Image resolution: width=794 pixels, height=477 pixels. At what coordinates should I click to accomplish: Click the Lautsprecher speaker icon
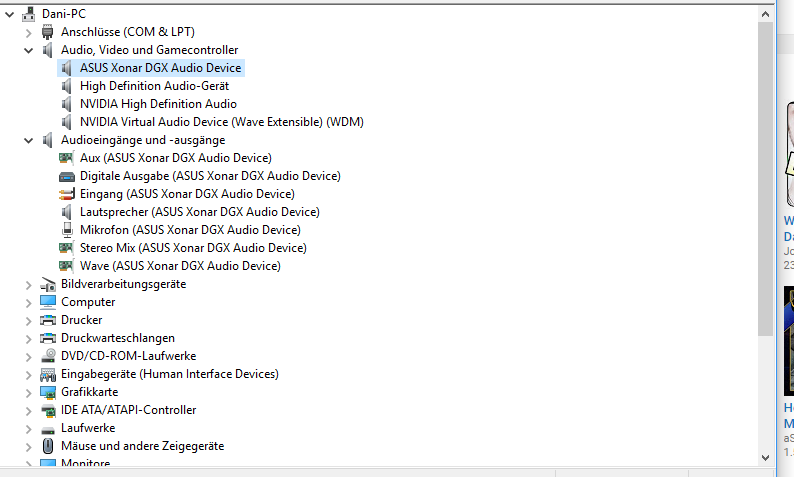click(x=66, y=212)
